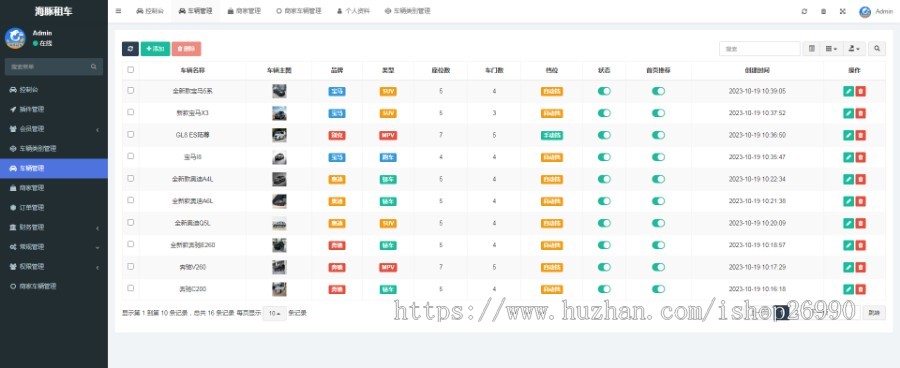Viewport: 900px width, 368px height.
Task: Expand 财务管理 in the sidebar
Action: coord(54,227)
